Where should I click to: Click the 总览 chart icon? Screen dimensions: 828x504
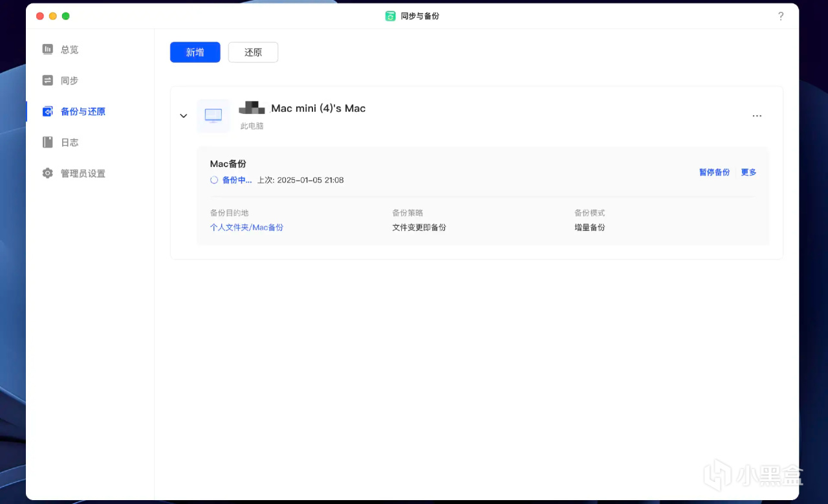[48, 49]
